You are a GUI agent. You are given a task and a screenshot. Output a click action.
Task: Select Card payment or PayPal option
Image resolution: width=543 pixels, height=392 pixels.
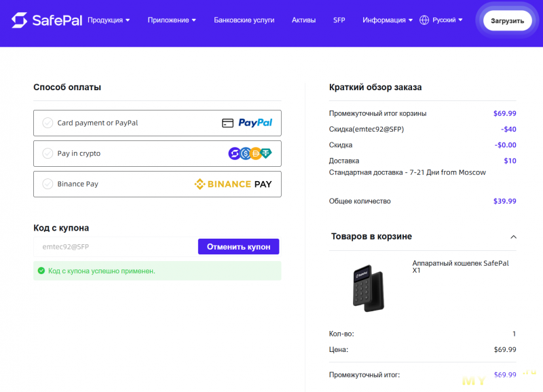pyautogui.click(x=48, y=123)
